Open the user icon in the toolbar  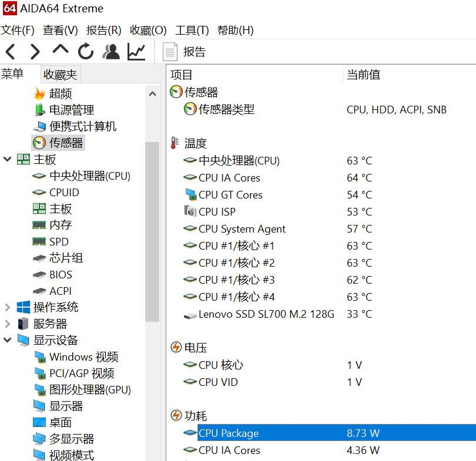point(111,51)
